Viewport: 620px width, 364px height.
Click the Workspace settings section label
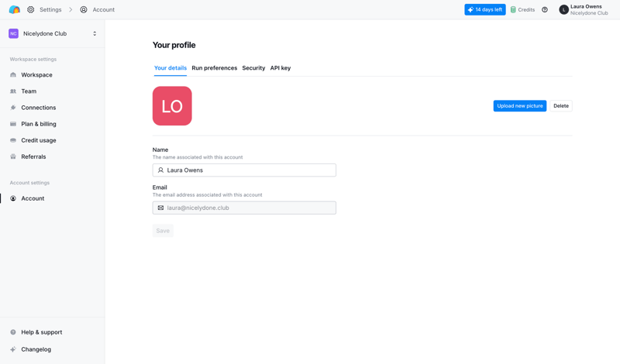33,60
